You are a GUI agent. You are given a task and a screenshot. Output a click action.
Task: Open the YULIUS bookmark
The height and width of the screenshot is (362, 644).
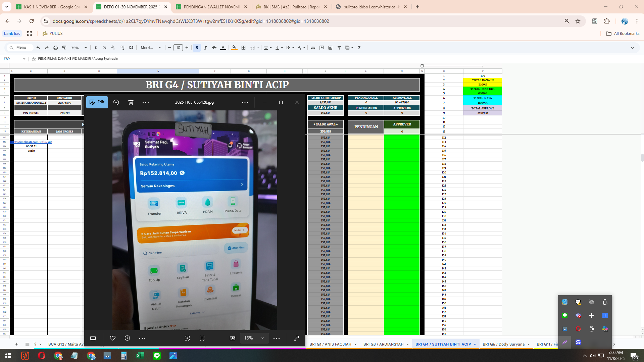coord(53,34)
